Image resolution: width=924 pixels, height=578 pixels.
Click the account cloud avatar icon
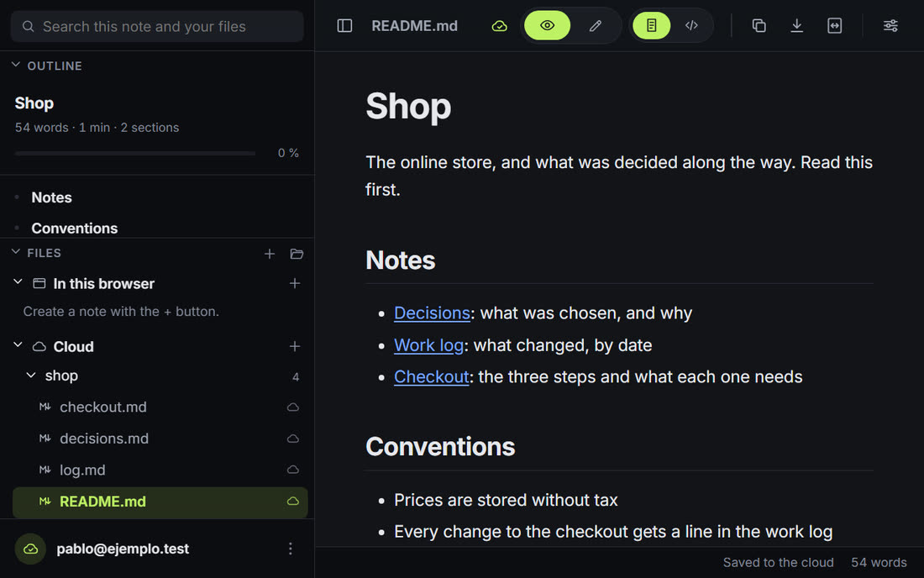pyautogui.click(x=30, y=549)
